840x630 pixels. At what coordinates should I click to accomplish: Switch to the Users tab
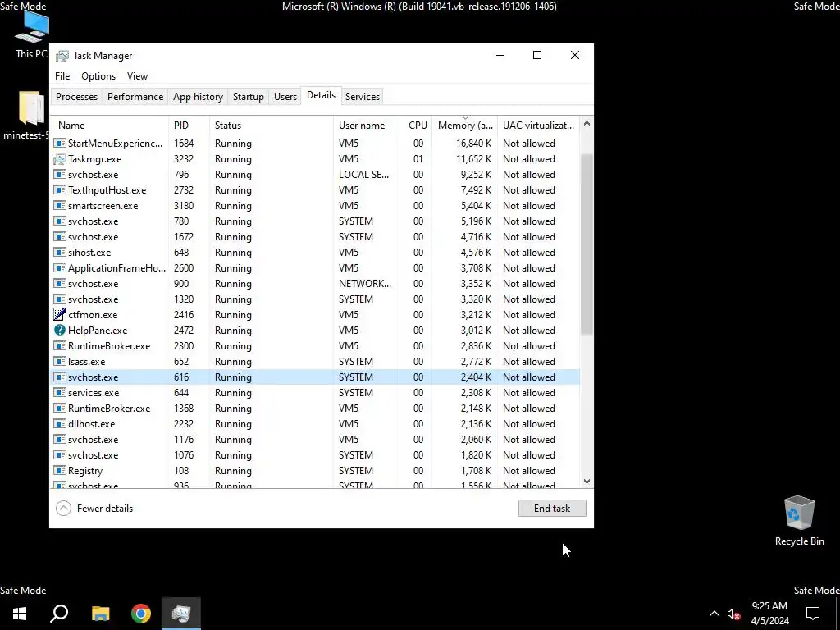pyautogui.click(x=285, y=97)
